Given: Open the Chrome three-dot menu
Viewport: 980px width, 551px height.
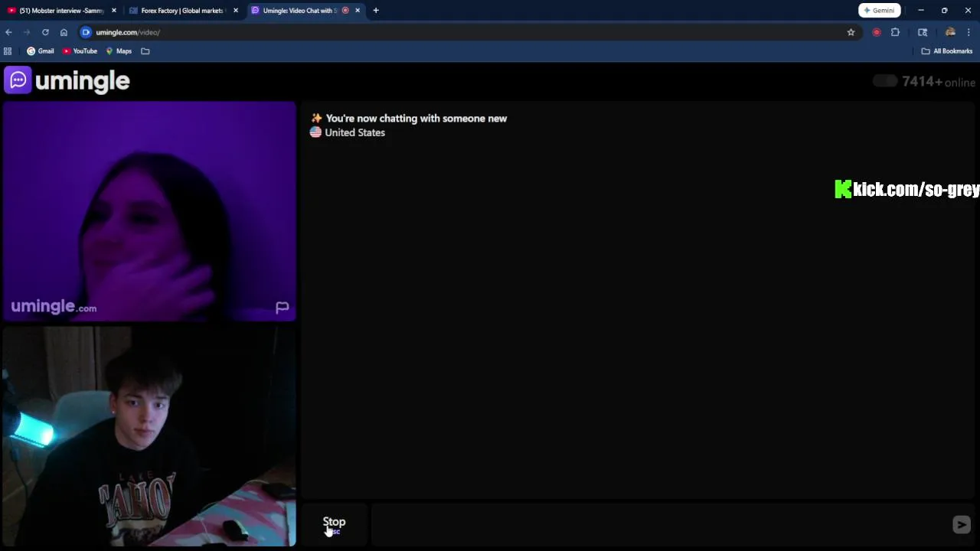Looking at the screenshot, I should [969, 32].
